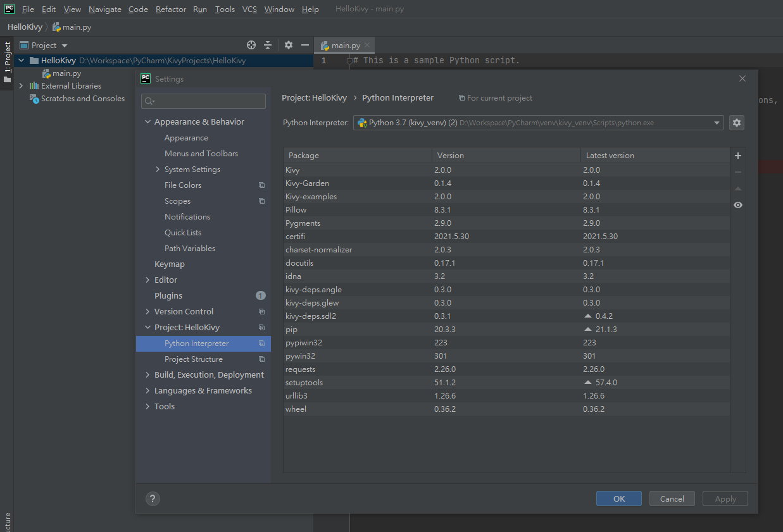Collapse HelloKivy project folder

click(x=21, y=61)
